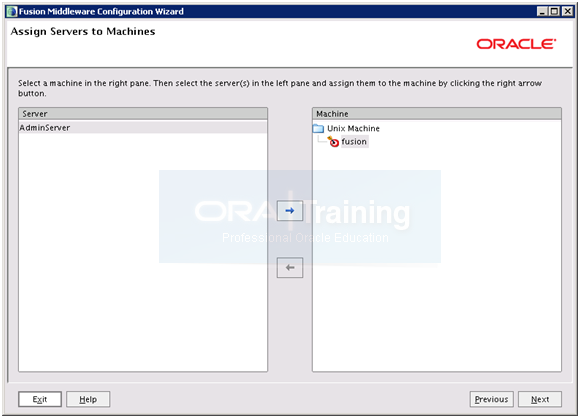Open the Help for this page
This screenshot has width=580, height=418.
(x=88, y=399)
